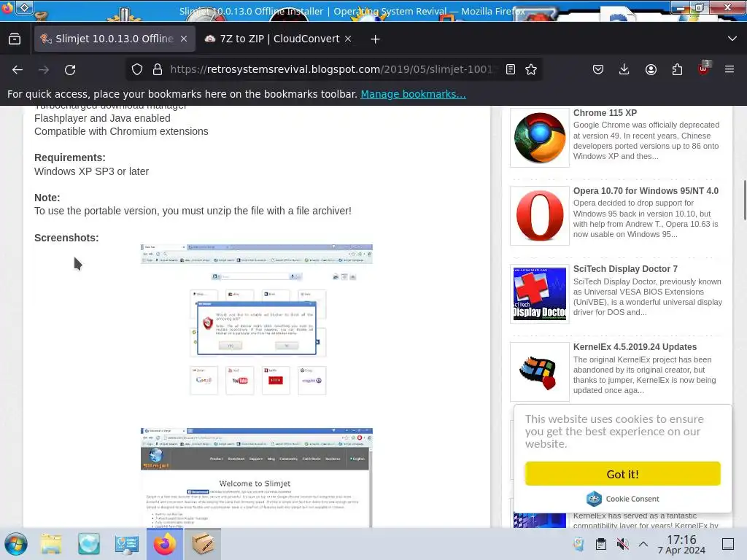Open KernelEx 4.5.2019.24 Updates link
The image size is (747, 560).
pyautogui.click(x=635, y=347)
